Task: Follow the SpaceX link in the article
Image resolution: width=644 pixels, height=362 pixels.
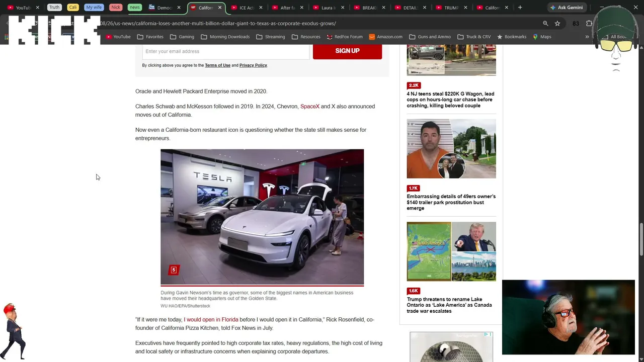Action: click(x=310, y=107)
